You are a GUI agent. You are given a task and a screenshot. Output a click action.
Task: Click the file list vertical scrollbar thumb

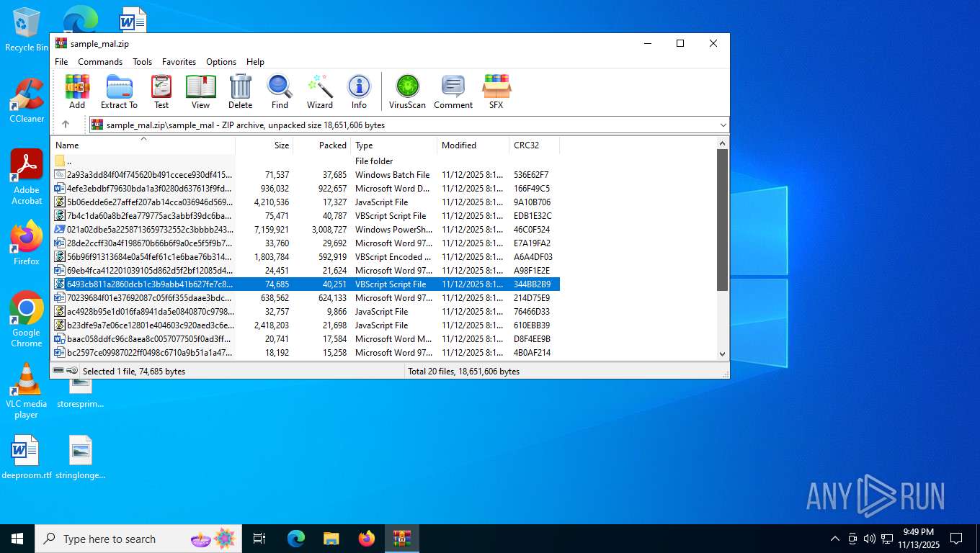(723, 220)
